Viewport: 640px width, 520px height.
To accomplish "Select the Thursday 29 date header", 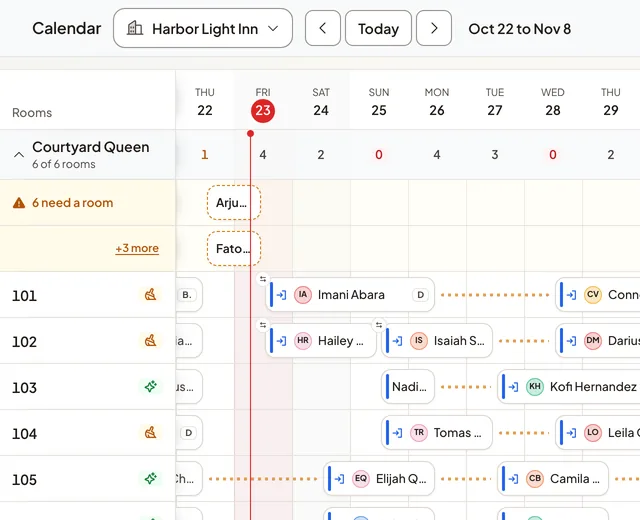I will [x=611, y=102].
